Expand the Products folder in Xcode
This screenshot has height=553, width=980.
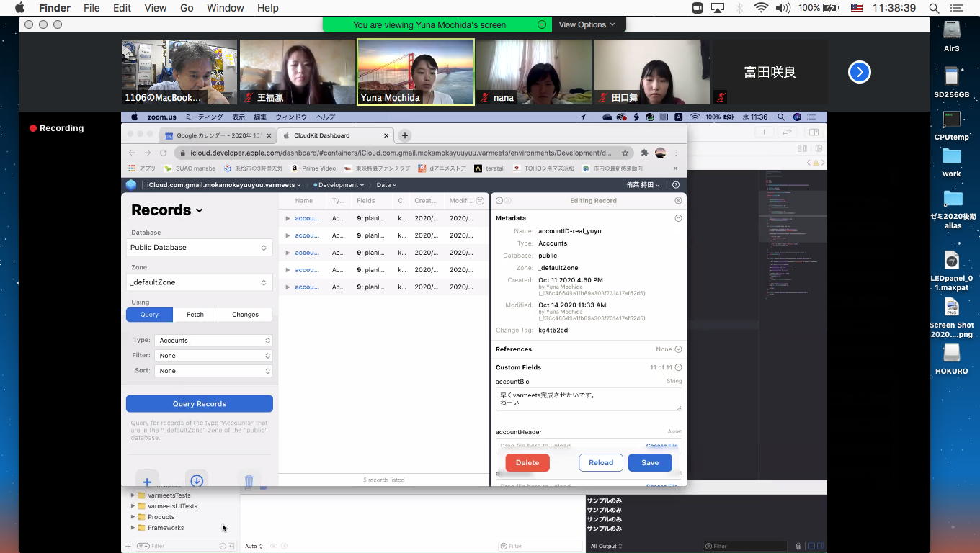pyautogui.click(x=133, y=517)
